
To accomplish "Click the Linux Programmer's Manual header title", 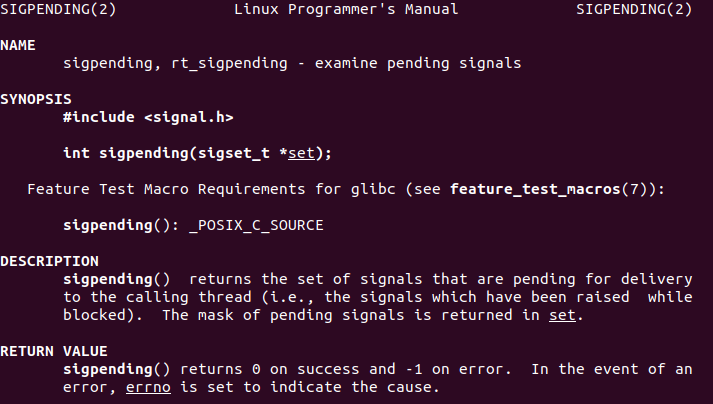I will click(346, 10).
